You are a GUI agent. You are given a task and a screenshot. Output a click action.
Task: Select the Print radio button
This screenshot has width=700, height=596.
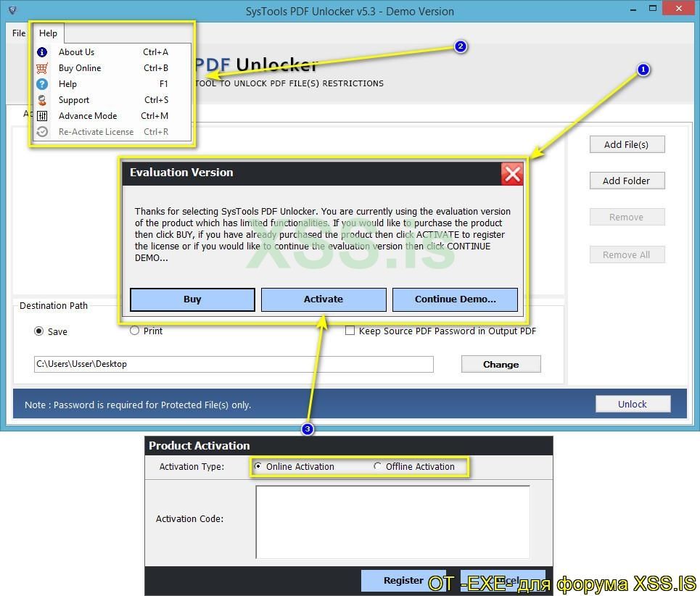[134, 331]
